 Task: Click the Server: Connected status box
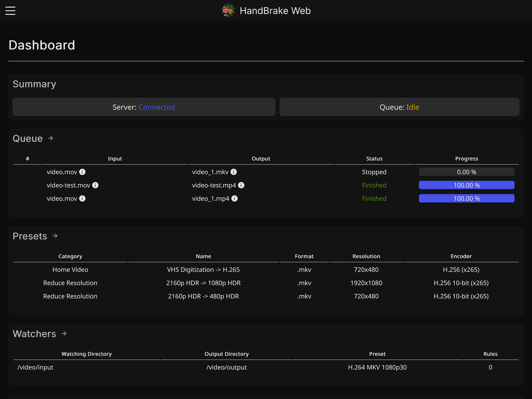[x=144, y=107]
